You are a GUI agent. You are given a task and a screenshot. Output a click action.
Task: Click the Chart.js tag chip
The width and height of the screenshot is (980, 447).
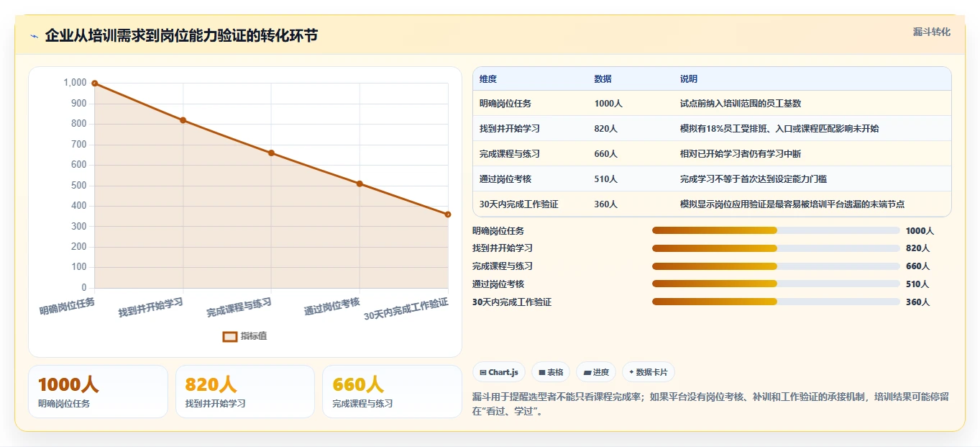(x=498, y=372)
